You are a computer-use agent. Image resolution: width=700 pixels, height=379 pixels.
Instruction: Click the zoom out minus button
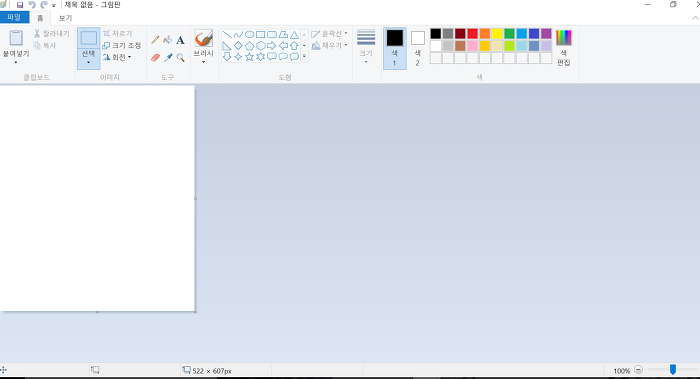point(638,370)
